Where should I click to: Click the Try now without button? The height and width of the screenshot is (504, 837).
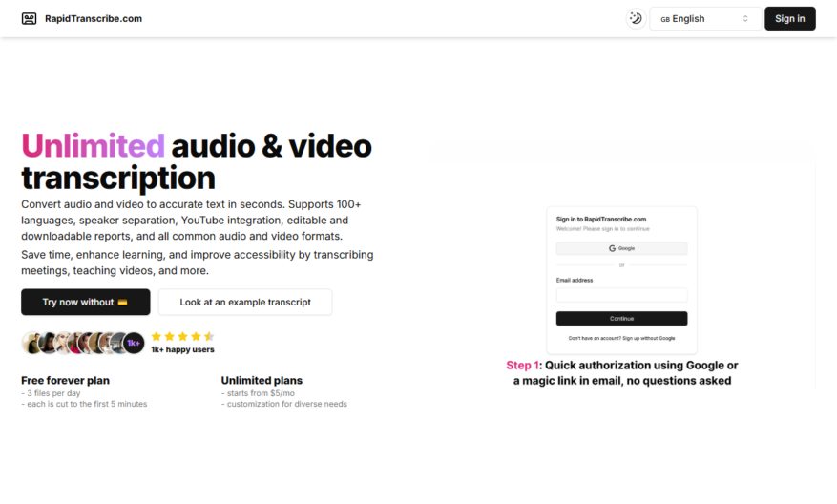(85, 303)
